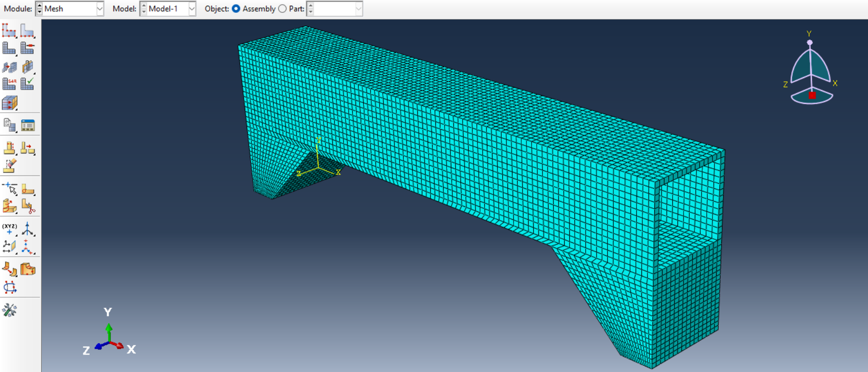Select the Partition Cell tool
The height and width of the screenshot is (372, 868).
pyautogui.click(x=9, y=206)
